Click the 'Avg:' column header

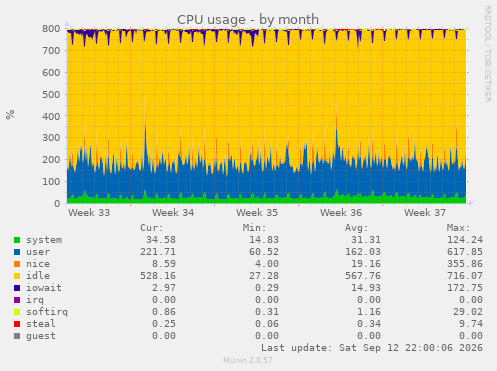tap(356, 228)
